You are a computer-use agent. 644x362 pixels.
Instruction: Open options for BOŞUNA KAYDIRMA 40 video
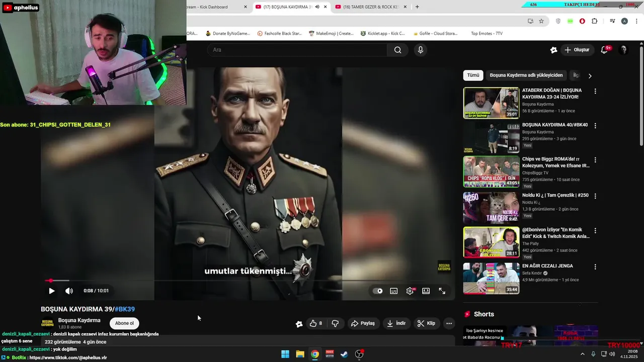tap(595, 126)
